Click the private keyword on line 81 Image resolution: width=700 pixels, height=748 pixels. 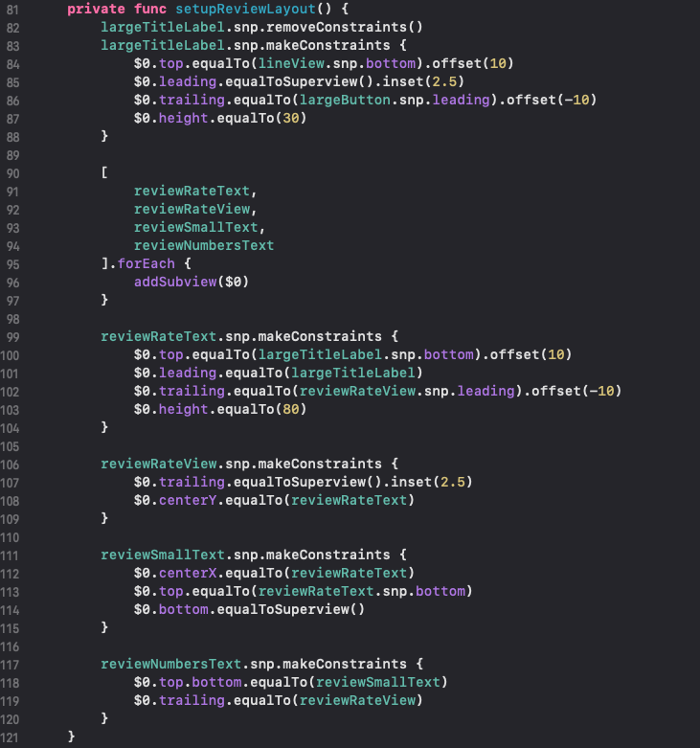point(97,9)
